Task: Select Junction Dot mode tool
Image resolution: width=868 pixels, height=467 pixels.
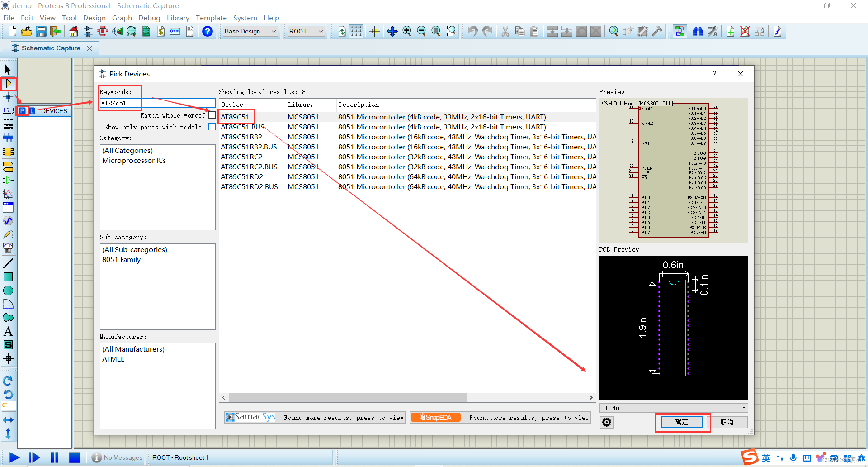Action: [8, 97]
